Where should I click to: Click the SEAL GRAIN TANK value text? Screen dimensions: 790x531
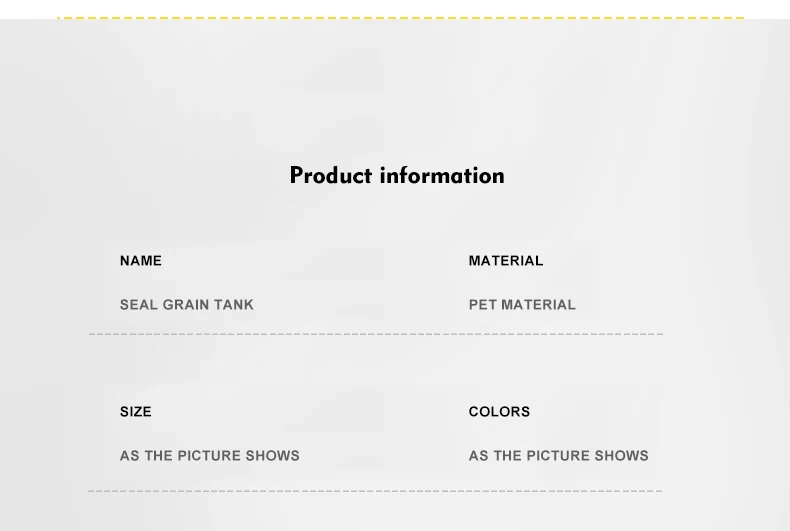[x=187, y=304]
